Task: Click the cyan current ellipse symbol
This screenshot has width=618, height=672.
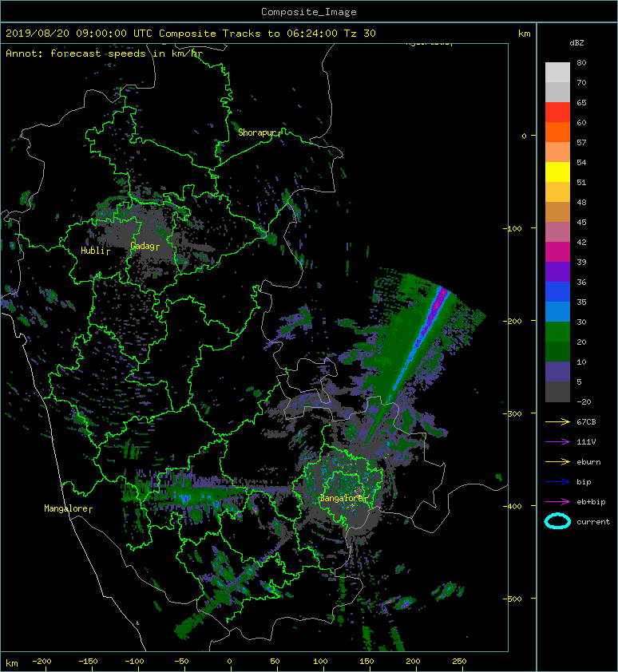Action: tap(557, 521)
